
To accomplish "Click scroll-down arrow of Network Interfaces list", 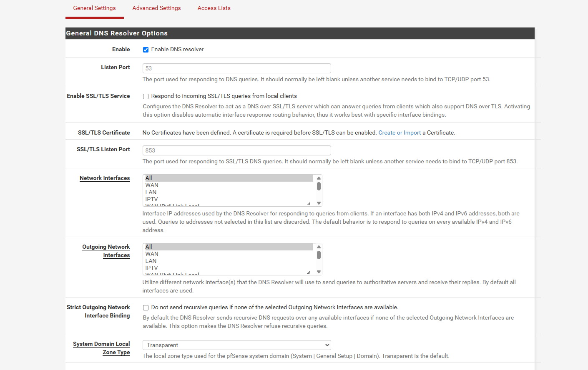I will coord(319,203).
